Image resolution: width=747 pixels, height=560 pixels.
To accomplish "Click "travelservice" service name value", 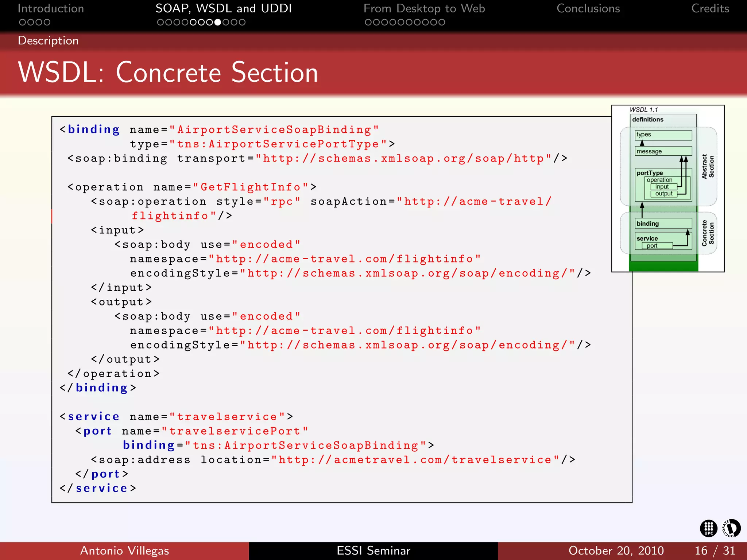I will [227, 417].
